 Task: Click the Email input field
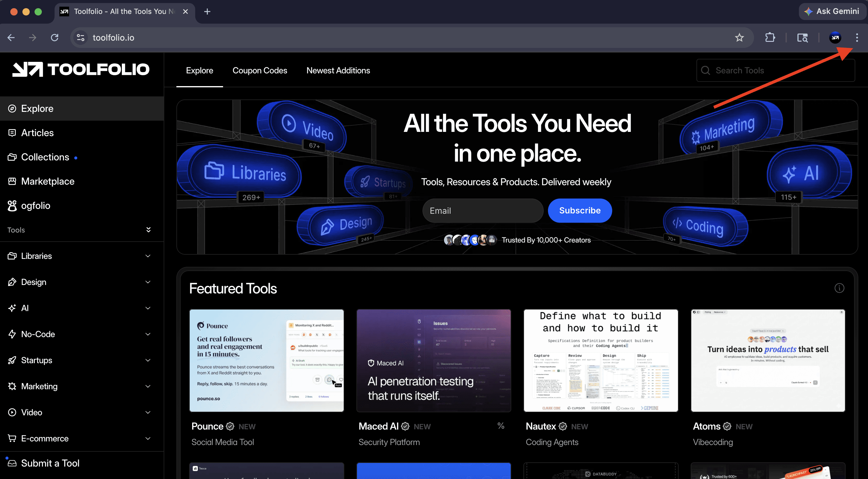(482, 211)
